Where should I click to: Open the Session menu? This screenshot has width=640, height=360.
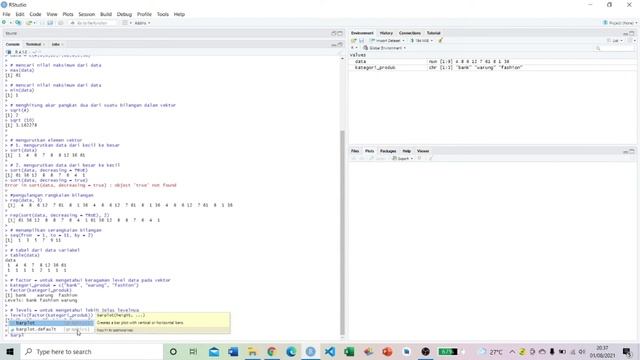coord(87,14)
